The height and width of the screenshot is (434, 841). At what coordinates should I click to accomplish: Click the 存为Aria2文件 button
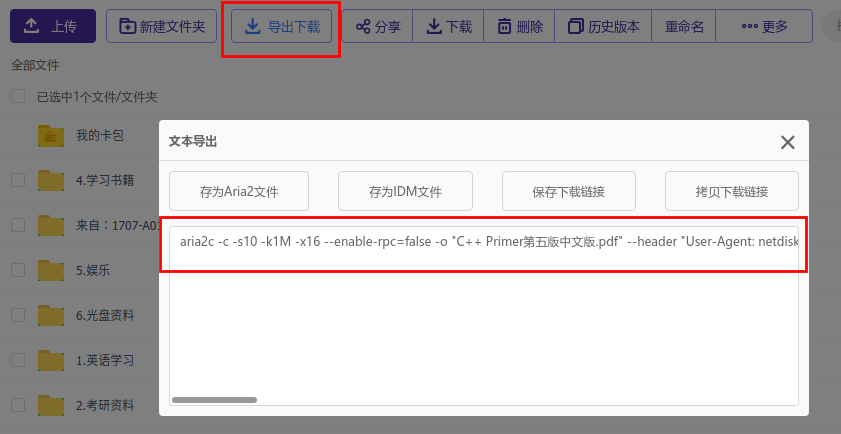click(239, 191)
